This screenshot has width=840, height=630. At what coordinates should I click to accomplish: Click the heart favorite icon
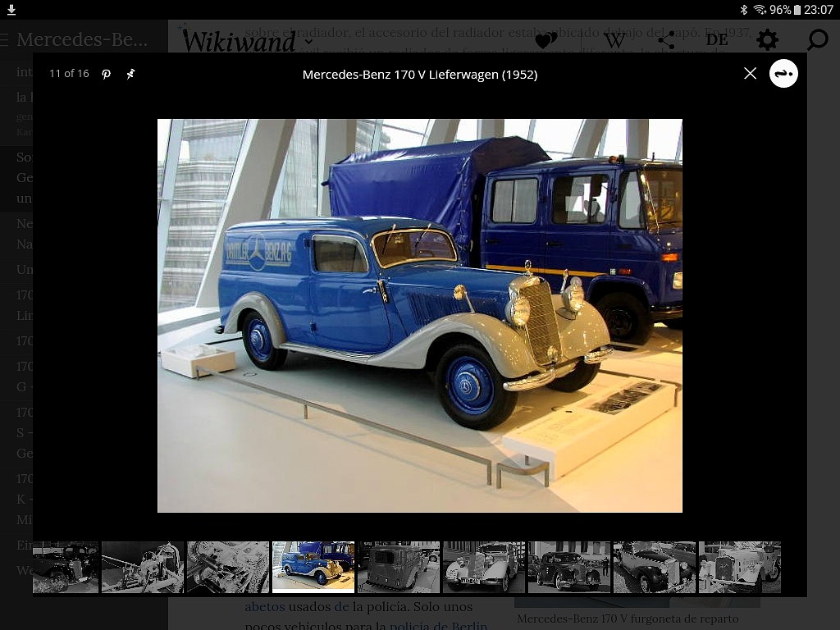coord(546,40)
